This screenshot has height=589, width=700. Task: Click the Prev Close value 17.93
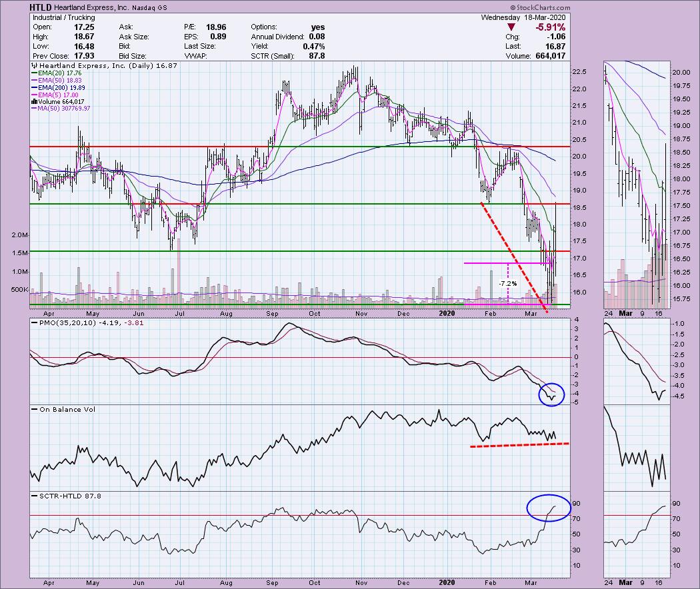tap(84, 56)
